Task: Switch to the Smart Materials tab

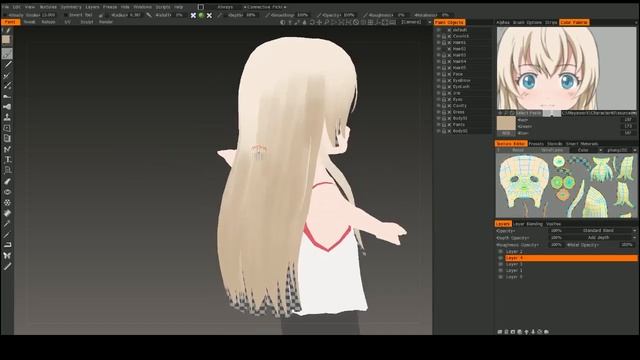Action: point(582,144)
